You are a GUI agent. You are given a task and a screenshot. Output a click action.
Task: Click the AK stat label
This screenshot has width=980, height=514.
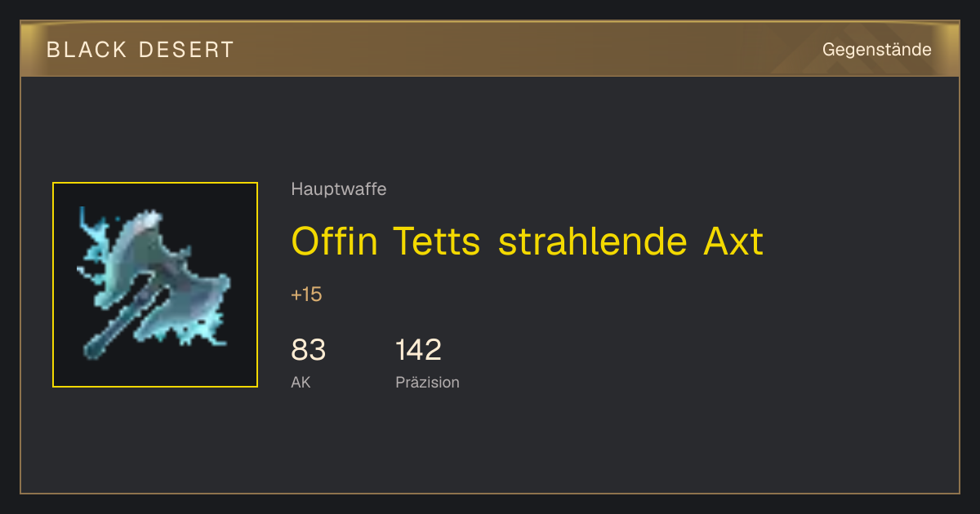(x=301, y=382)
